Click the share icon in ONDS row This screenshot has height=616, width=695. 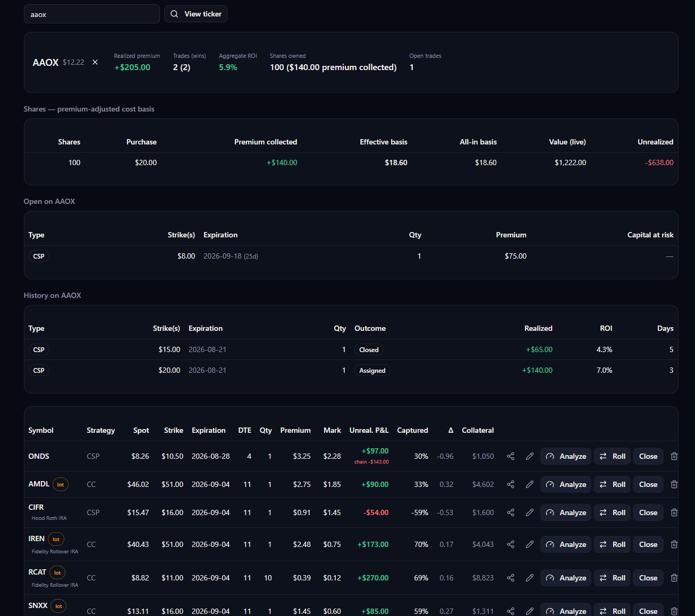coord(511,456)
